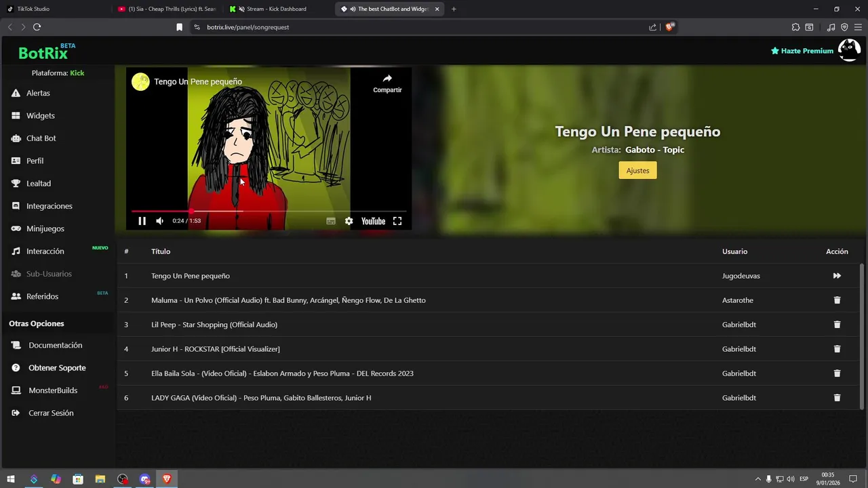Image resolution: width=868 pixels, height=488 pixels.
Task: Open the notification center
Action: 853,479
